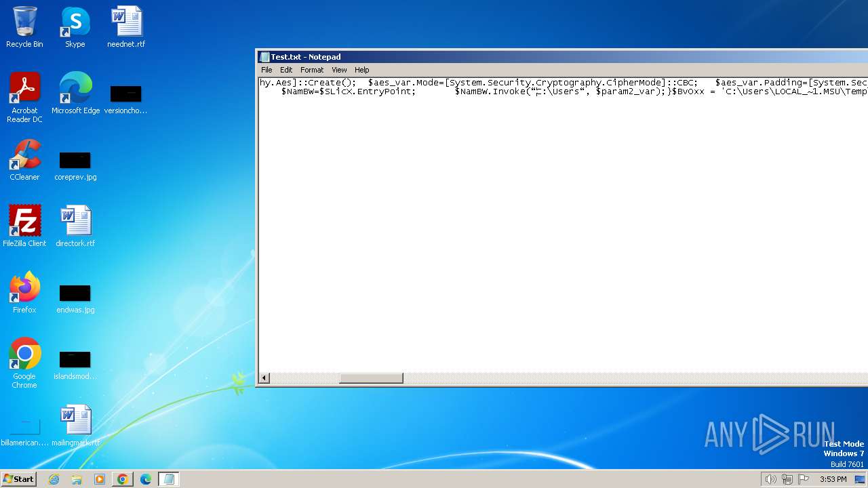Viewport: 868px width, 488px height.
Task: Open the Start menu
Action: tap(18, 479)
